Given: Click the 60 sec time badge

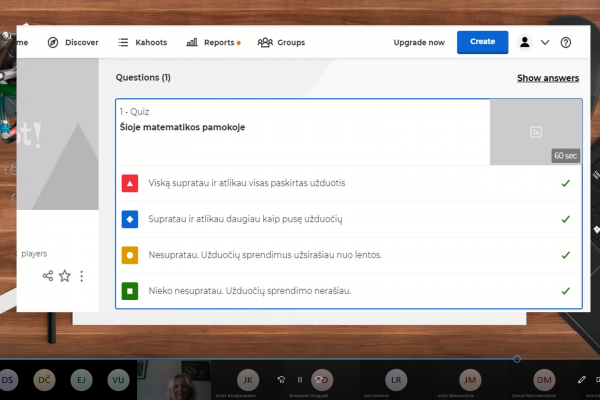Looking at the screenshot, I should pos(566,156).
